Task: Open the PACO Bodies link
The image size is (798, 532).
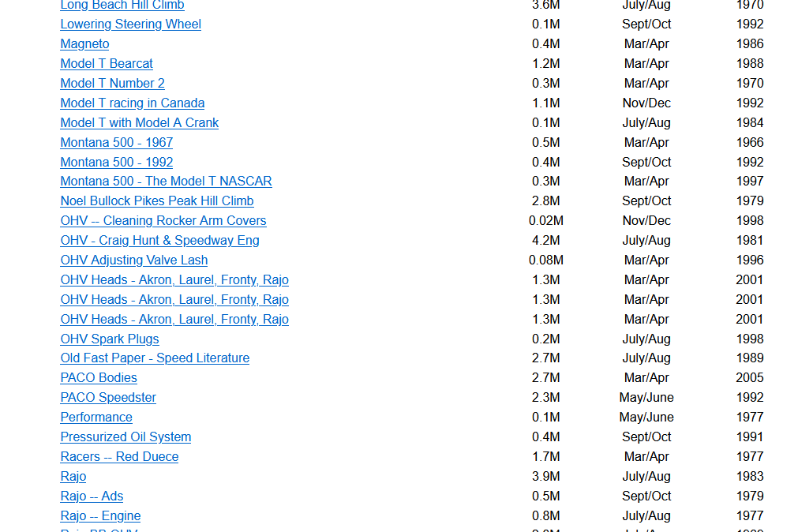Action: tap(99, 378)
